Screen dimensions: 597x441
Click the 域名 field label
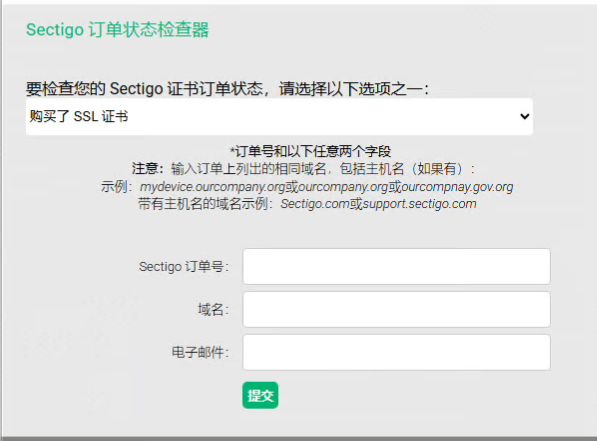coord(213,310)
